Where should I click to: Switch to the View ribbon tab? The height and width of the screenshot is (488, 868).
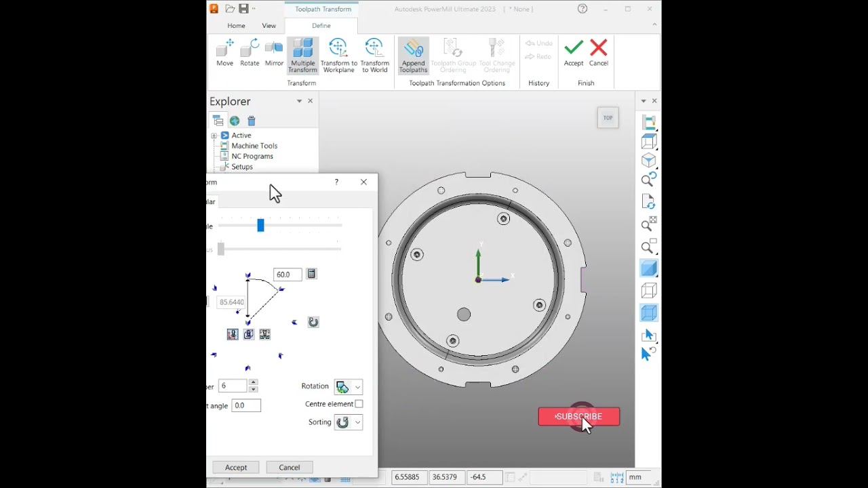click(x=269, y=26)
